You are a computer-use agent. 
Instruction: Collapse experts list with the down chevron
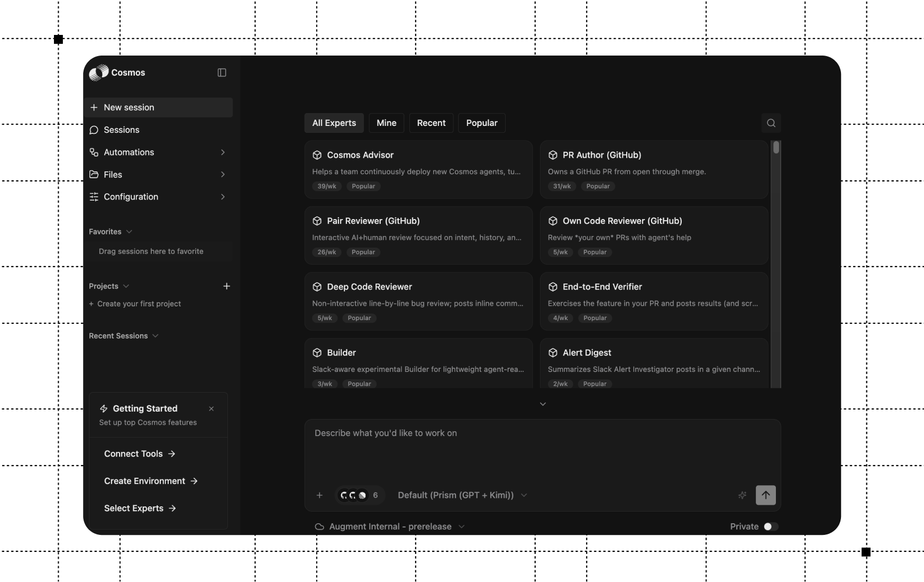tap(543, 404)
